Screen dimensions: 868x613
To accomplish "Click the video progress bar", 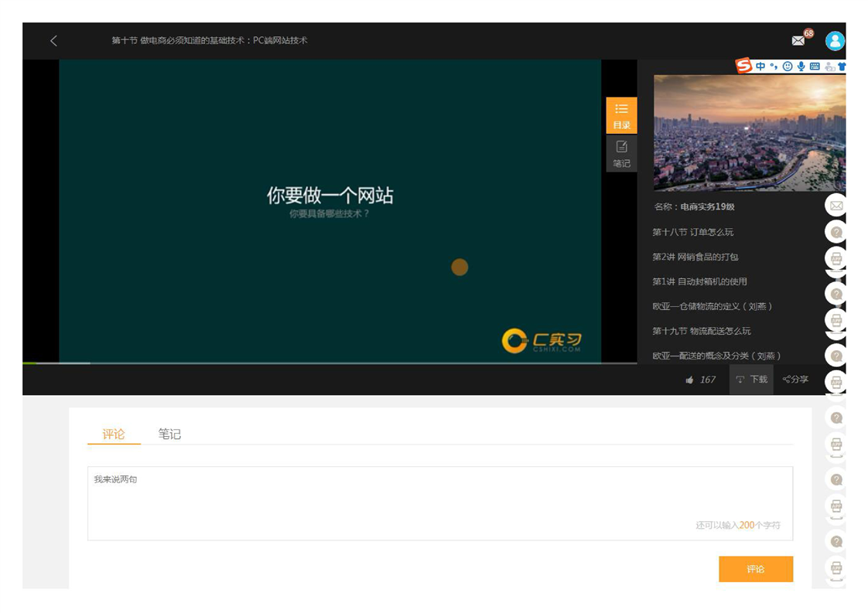I will pos(309,363).
